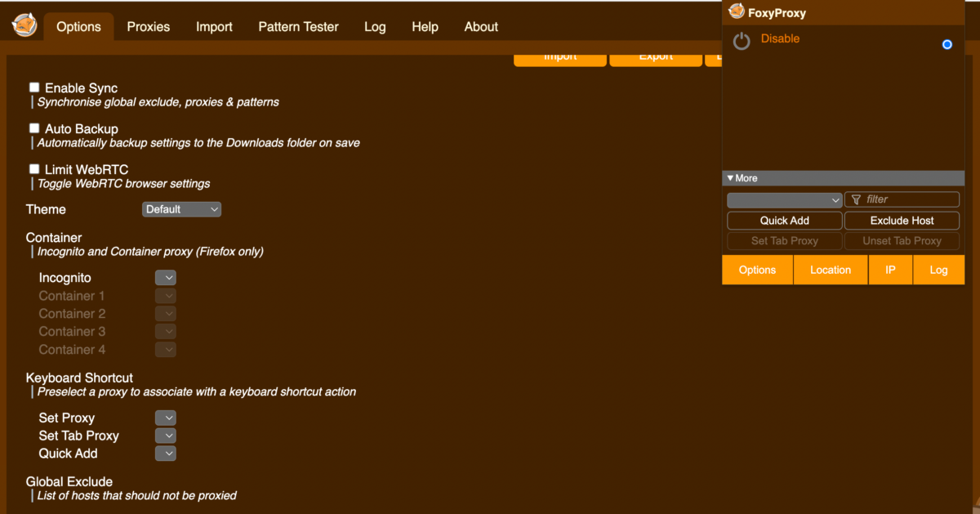Click the FoxyProxy fox logo in options header
Viewport: 980px width, 514px height.
click(24, 25)
